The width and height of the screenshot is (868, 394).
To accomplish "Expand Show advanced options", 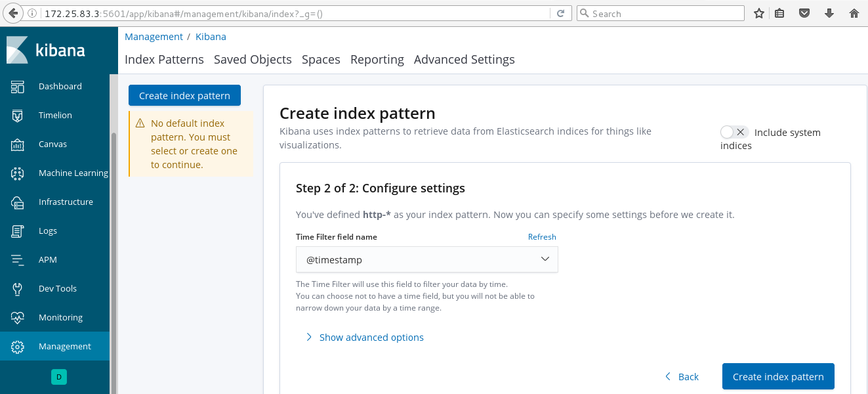I will 365,338.
